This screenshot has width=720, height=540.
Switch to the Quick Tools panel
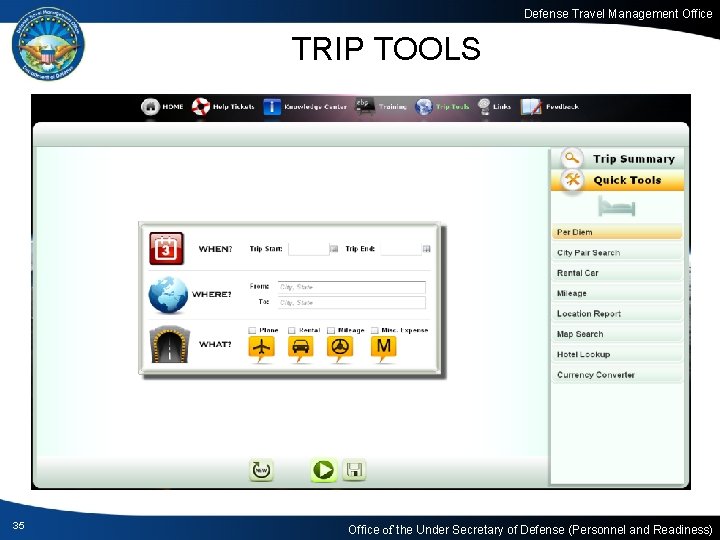(x=618, y=180)
